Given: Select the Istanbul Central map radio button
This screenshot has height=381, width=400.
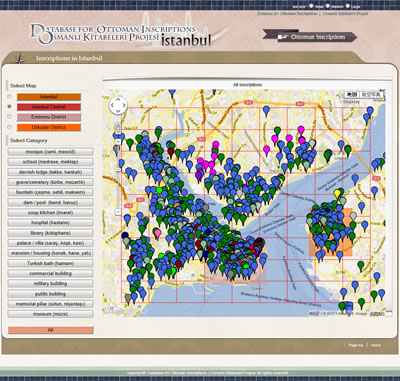Looking at the screenshot, I should tap(9, 106).
